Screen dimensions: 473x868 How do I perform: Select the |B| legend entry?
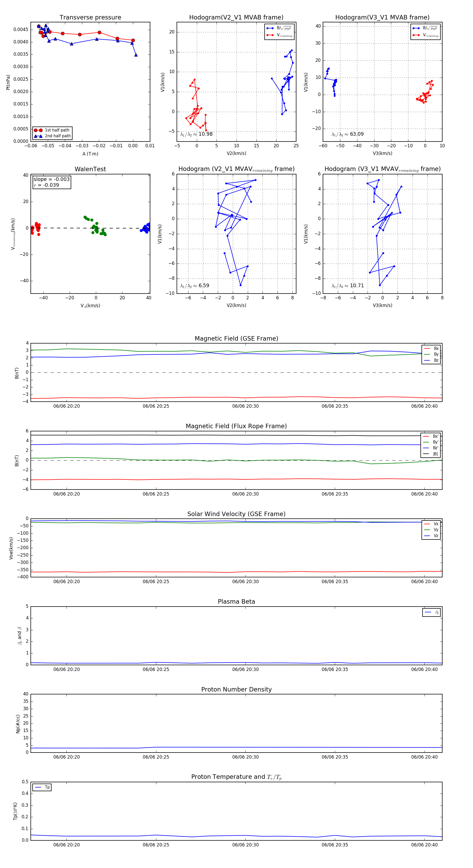(431, 454)
